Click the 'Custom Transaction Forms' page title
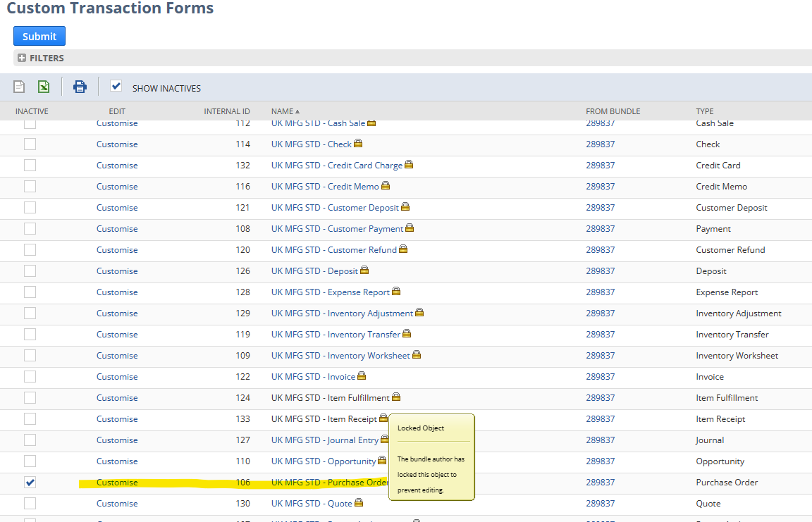The image size is (812, 522). (110, 8)
